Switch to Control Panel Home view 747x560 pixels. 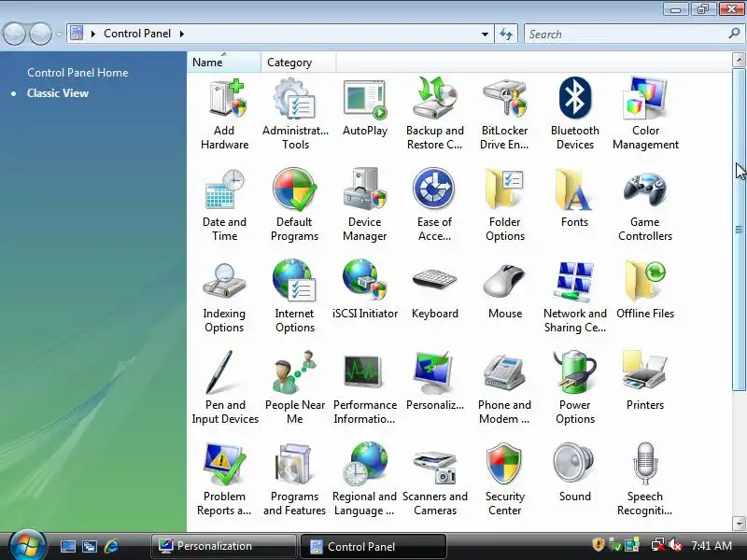(x=78, y=73)
